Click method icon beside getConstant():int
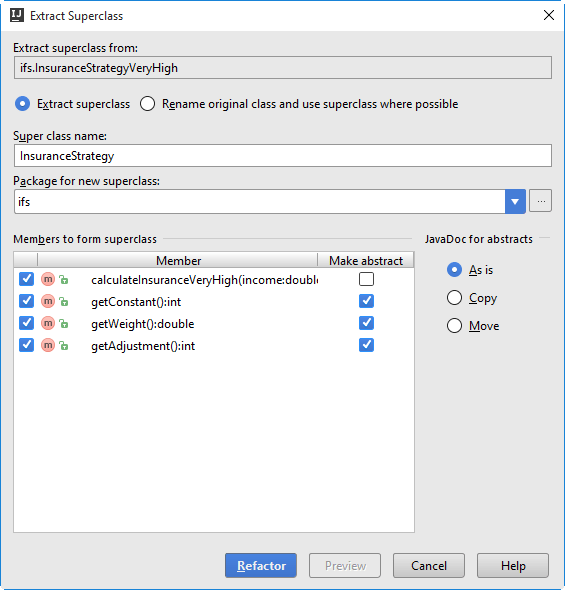This screenshot has height=590, width=565. click(48, 301)
